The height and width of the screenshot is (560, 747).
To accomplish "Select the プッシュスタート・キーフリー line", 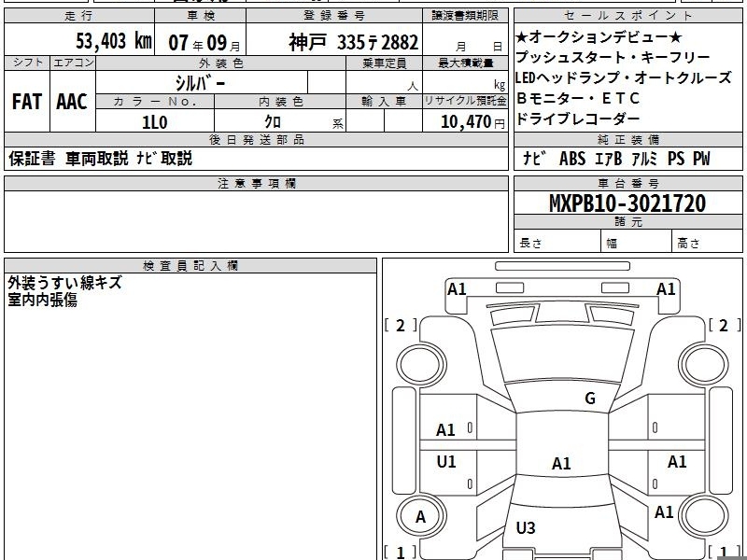I will point(613,58).
